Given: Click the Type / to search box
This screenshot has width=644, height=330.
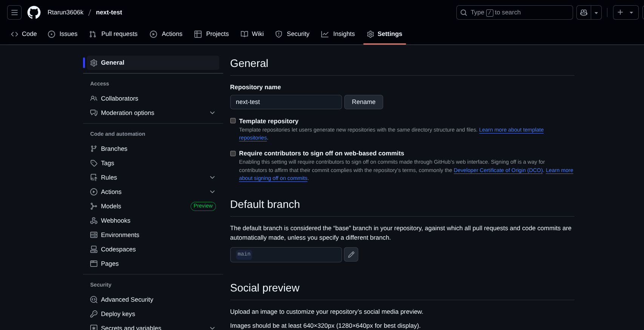Looking at the screenshot, I should 515,12.
